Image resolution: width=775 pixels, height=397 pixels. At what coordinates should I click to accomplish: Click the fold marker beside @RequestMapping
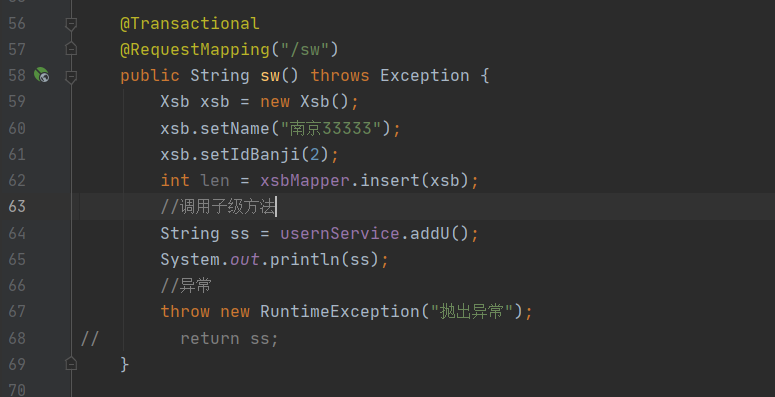[x=71, y=49]
